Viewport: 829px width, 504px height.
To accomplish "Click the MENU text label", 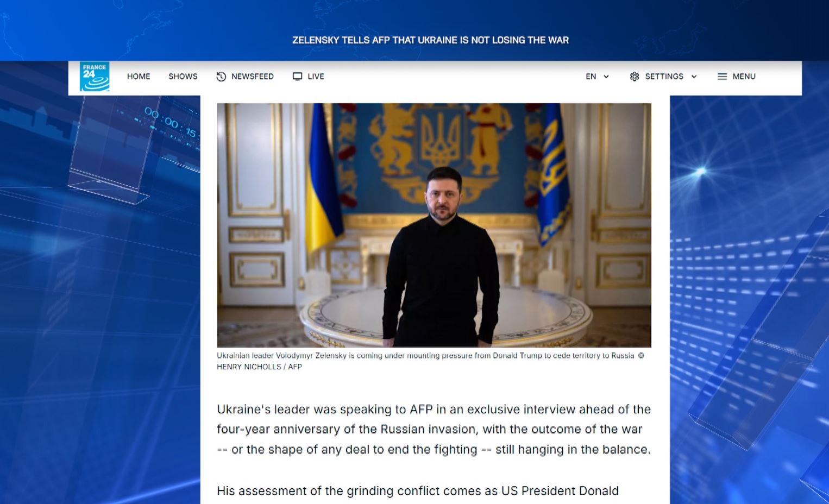I will [x=744, y=77].
